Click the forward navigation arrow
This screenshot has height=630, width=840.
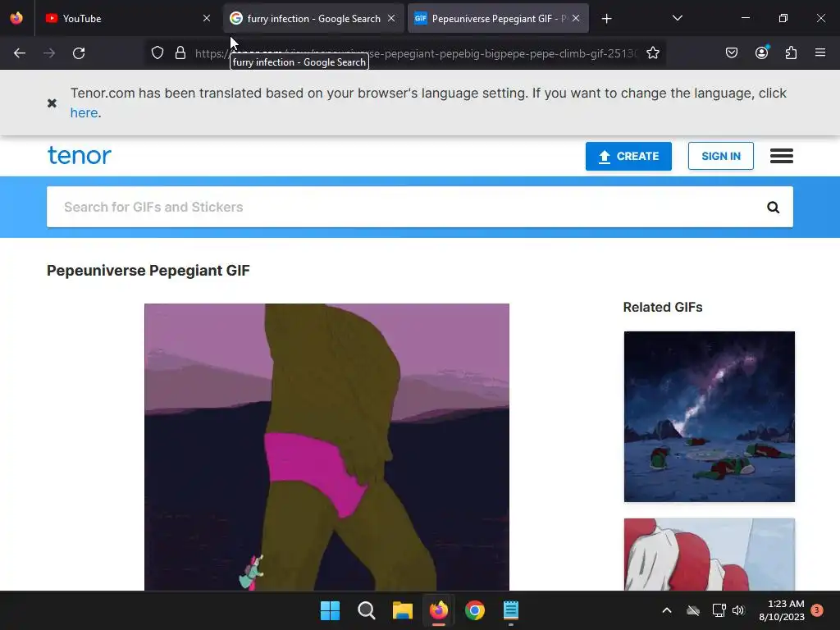(x=49, y=53)
